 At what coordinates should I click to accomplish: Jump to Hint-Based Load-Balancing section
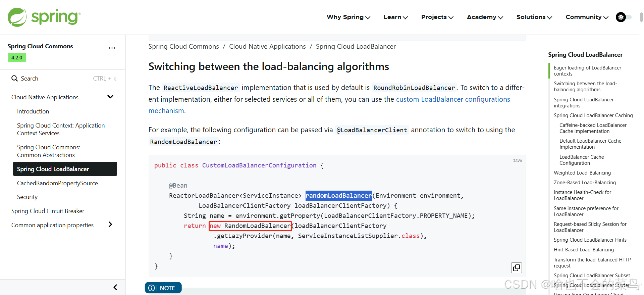(x=584, y=250)
